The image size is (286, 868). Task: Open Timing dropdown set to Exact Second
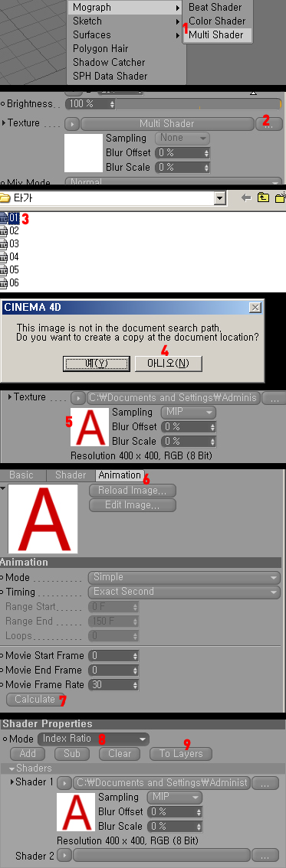coord(184,592)
